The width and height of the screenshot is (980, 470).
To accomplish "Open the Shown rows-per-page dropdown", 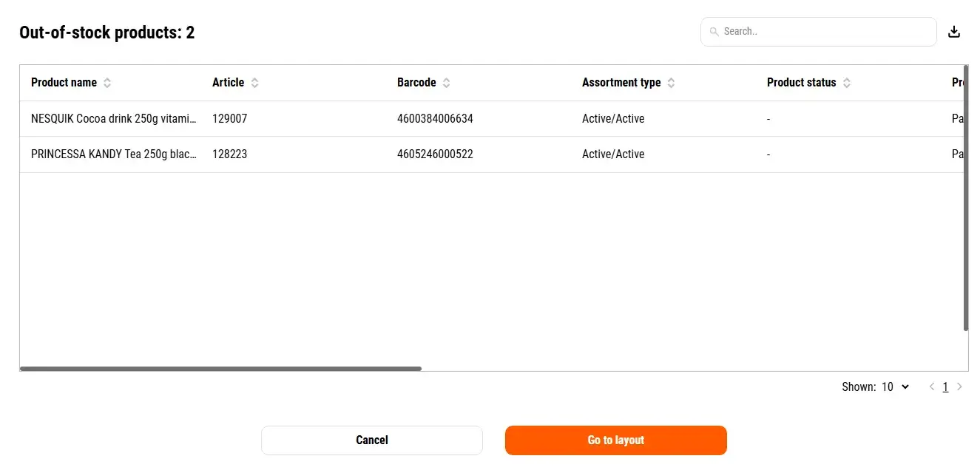I will click(x=895, y=386).
